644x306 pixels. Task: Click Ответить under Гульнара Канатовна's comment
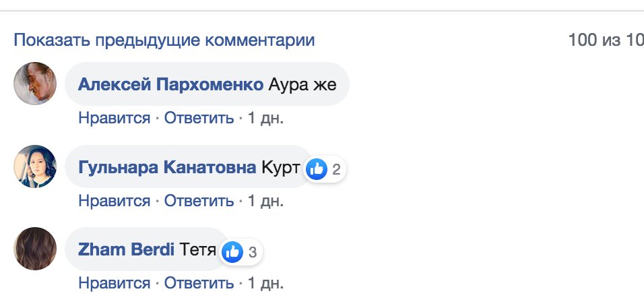199,201
